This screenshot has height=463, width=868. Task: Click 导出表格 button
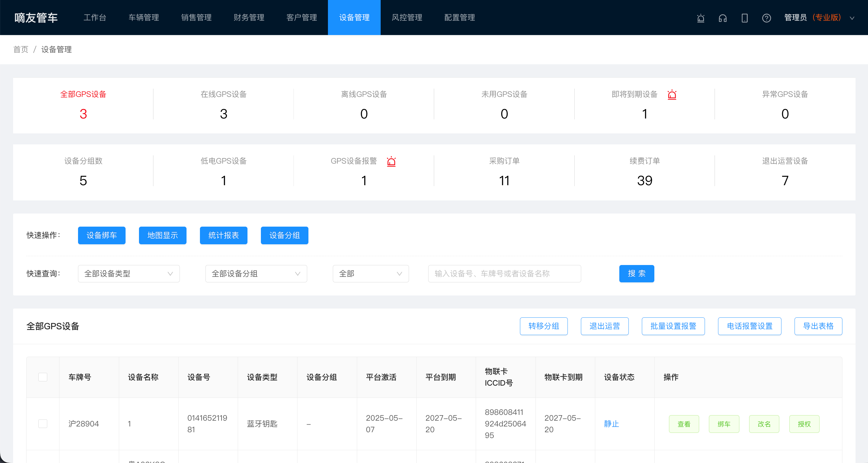818,326
